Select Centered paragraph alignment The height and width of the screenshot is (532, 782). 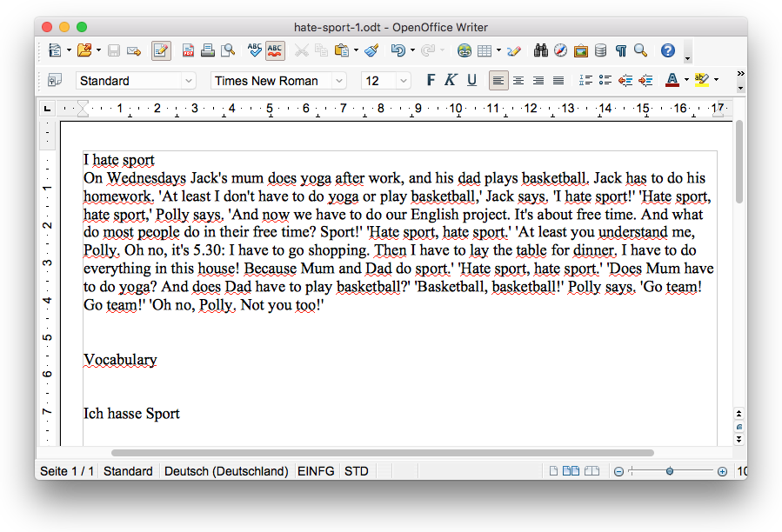click(x=518, y=80)
